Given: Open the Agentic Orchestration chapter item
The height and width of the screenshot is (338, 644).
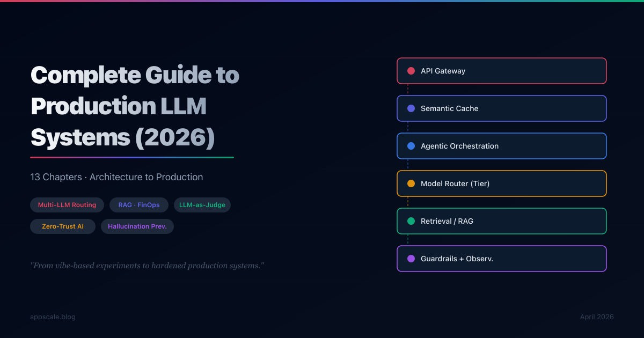Looking at the screenshot, I should tap(501, 145).
